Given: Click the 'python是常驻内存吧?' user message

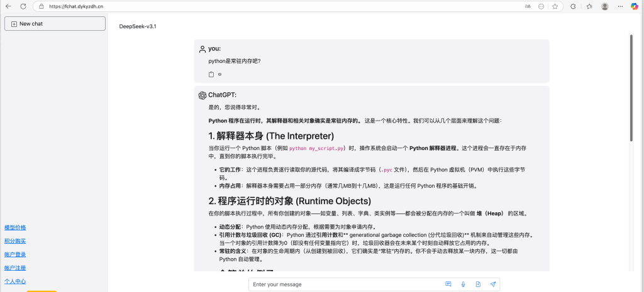Looking at the screenshot, I should tap(235, 61).
